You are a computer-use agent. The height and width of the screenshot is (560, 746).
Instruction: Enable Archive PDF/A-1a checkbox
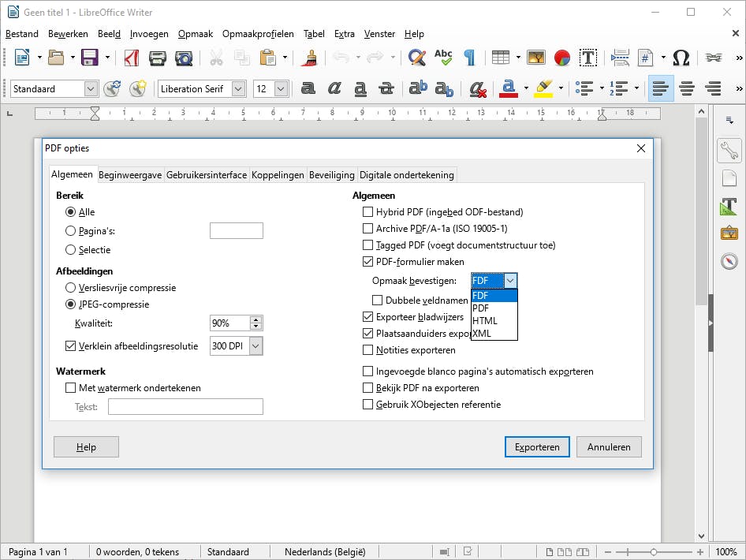click(x=367, y=229)
